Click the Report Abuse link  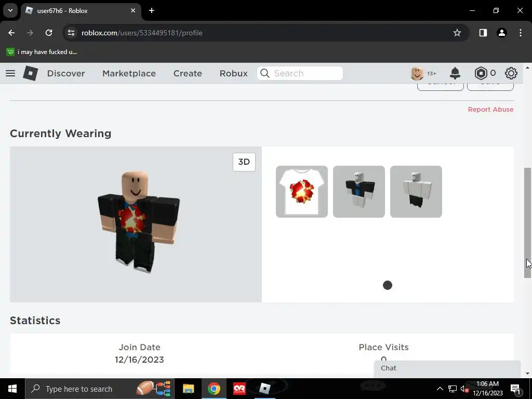[x=490, y=109]
